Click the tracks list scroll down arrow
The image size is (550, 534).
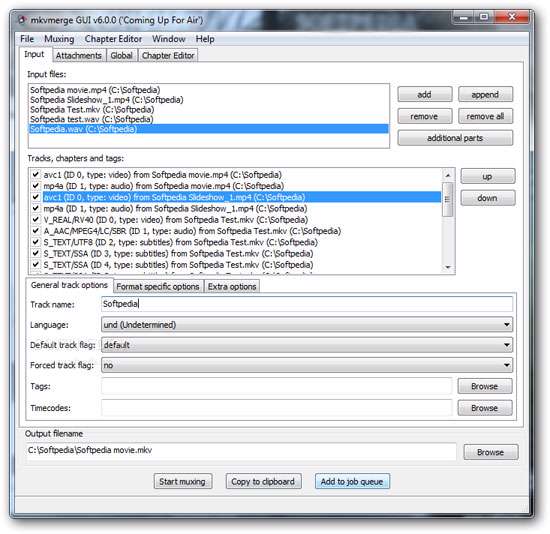point(448,267)
